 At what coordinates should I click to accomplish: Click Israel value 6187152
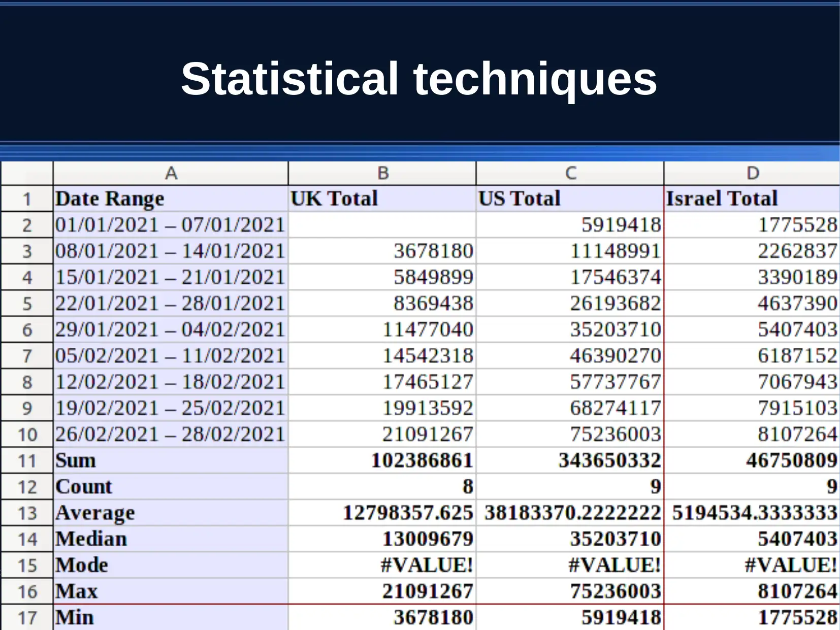(752, 356)
